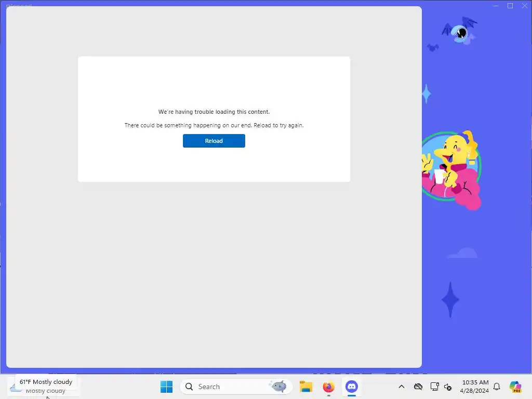Screen dimensions: 532x399
Task: Click the cloud sync tray icon
Action: 418,387
